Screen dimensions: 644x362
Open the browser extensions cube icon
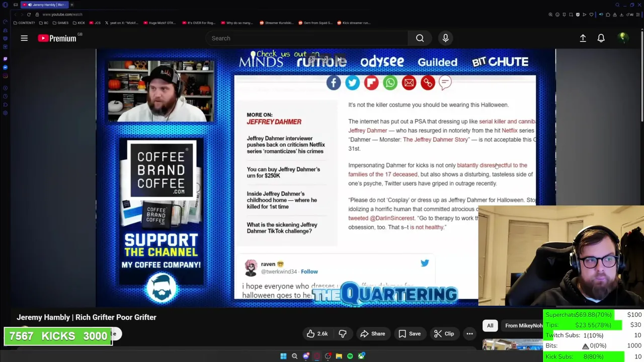[x=608, y=15]
